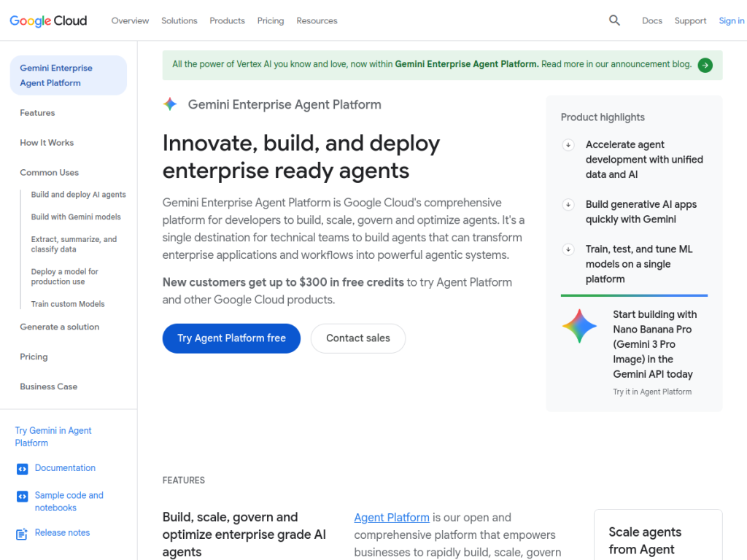Open the Documentation link

click(x=65, y=468)
